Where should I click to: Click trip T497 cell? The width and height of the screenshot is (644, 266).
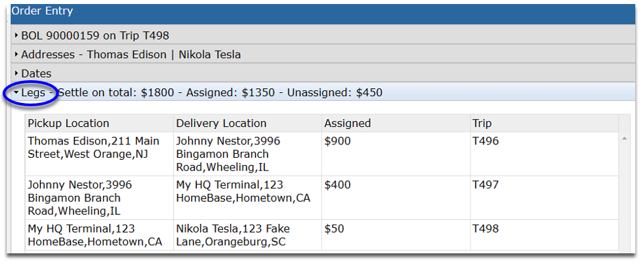[544, 198]
